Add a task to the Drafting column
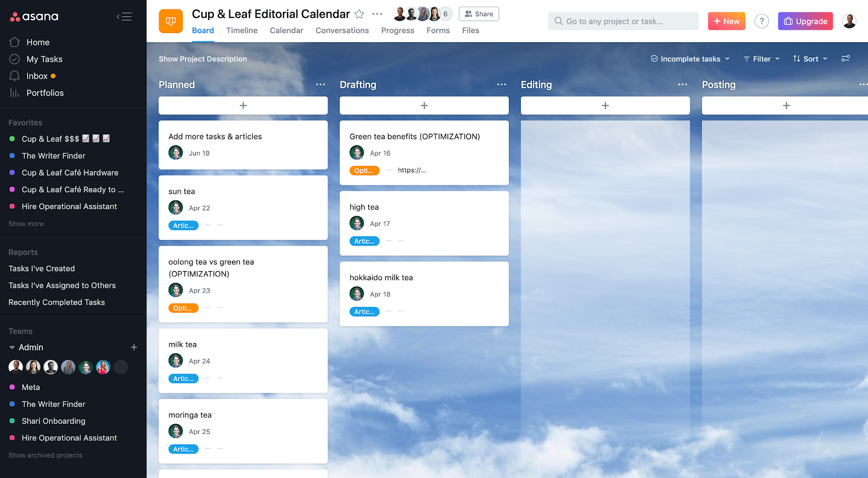 pyautogui.click(x=424, y=106)
